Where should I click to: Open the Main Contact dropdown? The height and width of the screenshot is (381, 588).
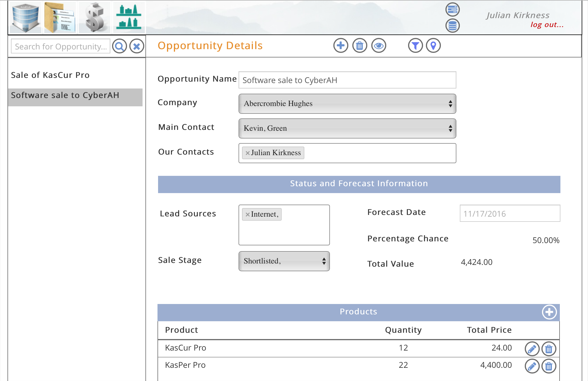point(347,128)
